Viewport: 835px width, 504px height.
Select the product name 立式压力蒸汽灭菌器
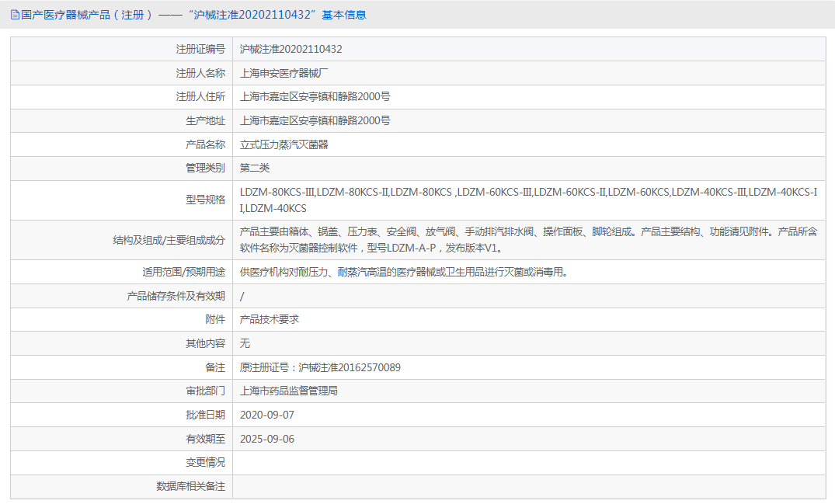pyautogui.click(x=284, y=144)
